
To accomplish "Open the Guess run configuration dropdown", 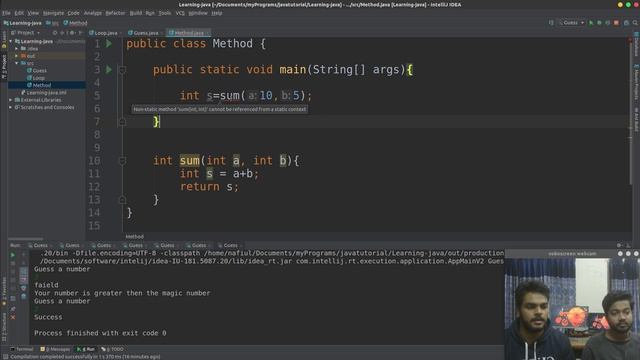I will [x=571, y=23].
